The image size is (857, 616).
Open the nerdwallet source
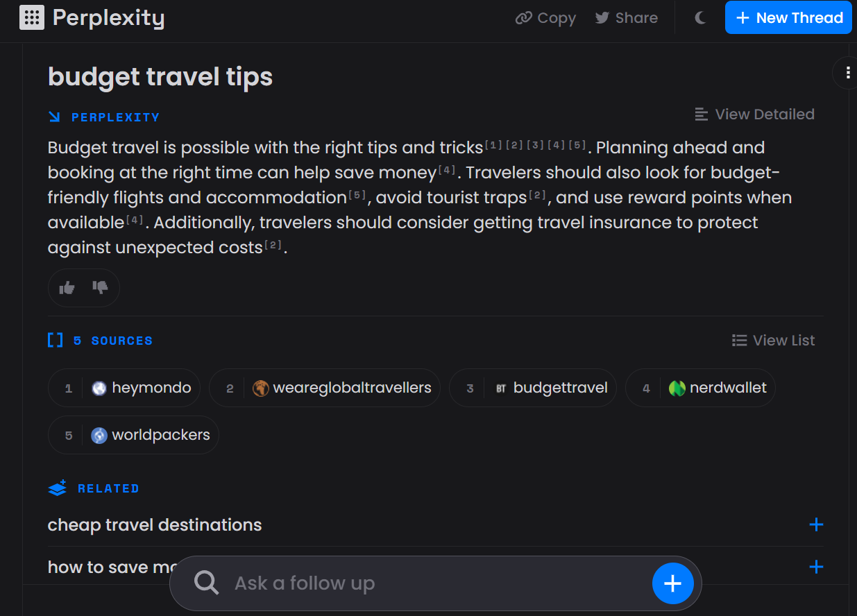pyautogui.click(x=700, y=388)
